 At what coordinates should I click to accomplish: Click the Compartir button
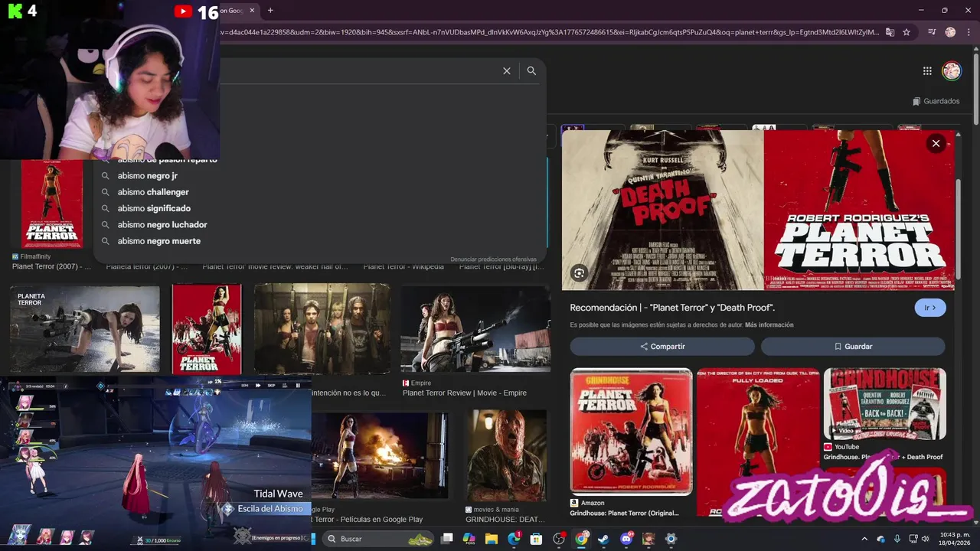662,347
